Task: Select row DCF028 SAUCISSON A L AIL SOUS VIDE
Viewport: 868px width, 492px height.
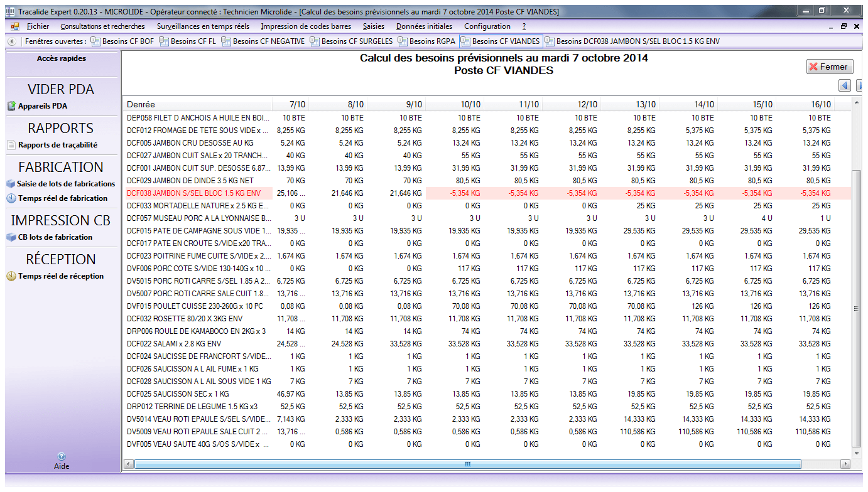Action: click(487, 382)
